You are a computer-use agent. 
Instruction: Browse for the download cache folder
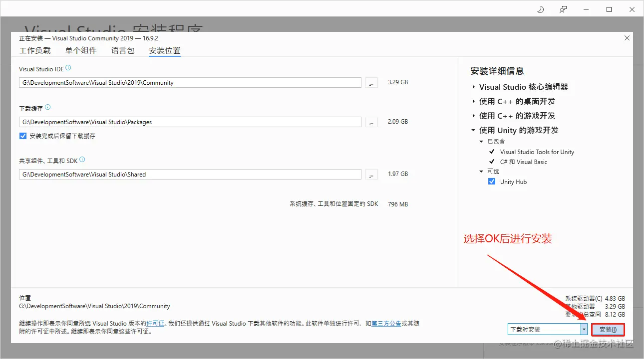click(371, 122)
